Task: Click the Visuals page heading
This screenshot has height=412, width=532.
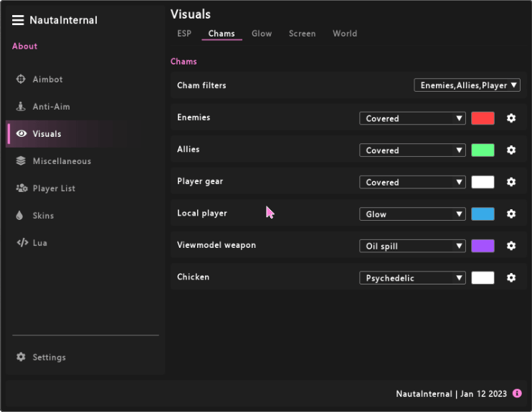Action: point(191,14)
